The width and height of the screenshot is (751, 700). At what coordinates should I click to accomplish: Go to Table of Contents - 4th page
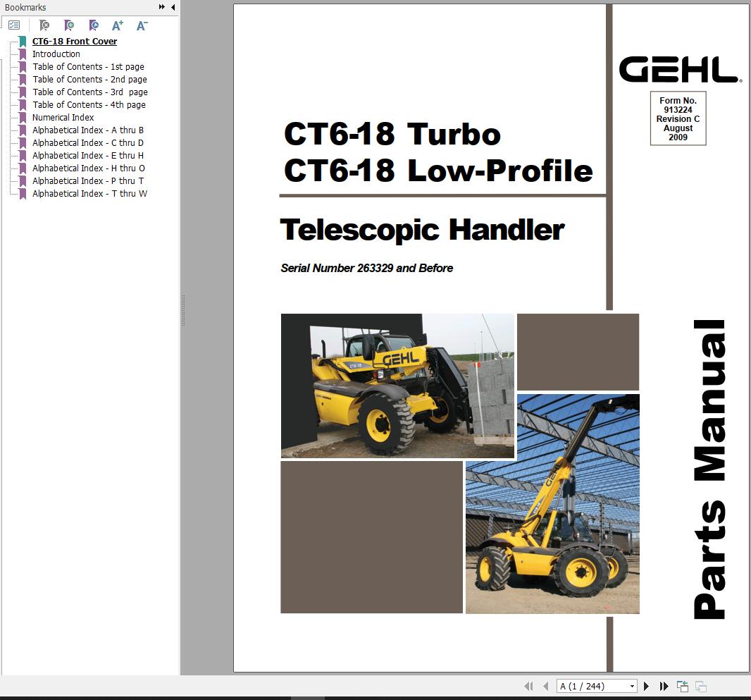[x=89, y=104]
